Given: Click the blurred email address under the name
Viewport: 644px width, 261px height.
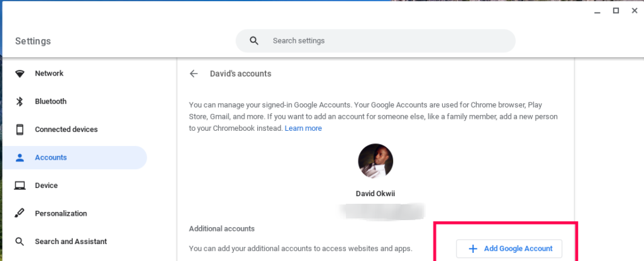Looking at the screenshot, I should tap(382, 211).
